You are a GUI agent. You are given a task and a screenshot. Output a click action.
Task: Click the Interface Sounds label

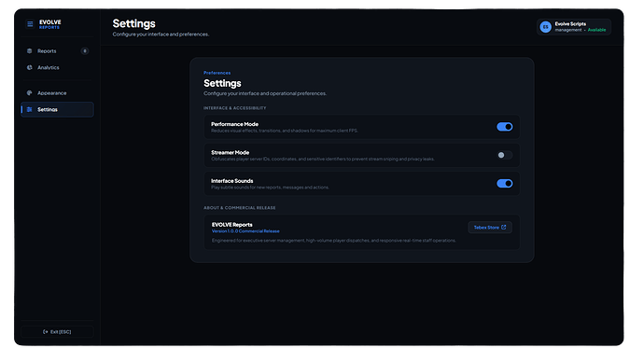pos(232,181)
